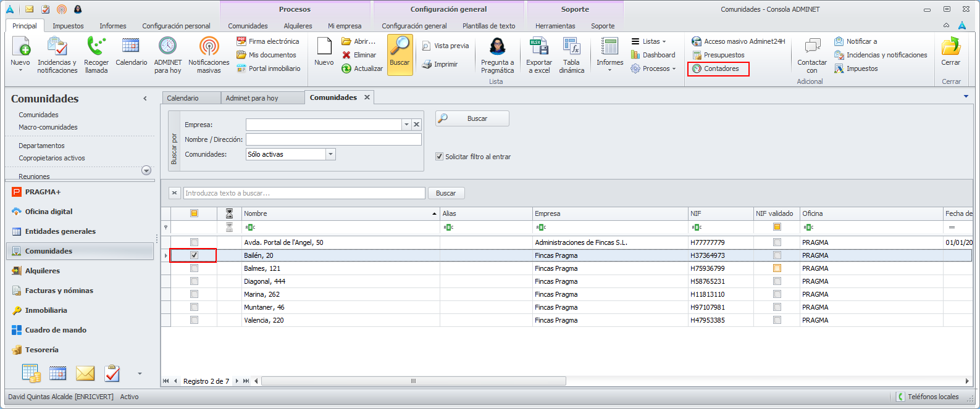This screenshot has height=409, width=980.
Task: Open Acceso masivo Adminet24H
Action: pos(739,41)
